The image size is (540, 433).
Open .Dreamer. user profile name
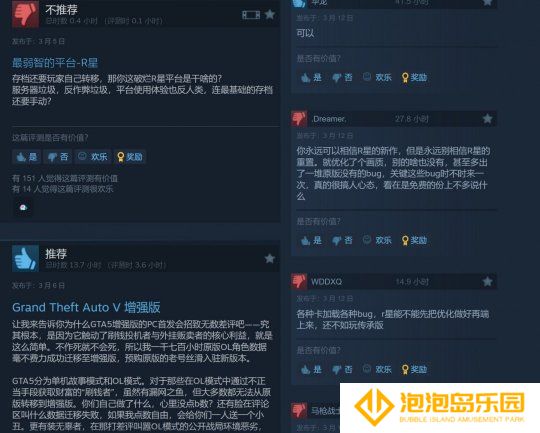tap(329, 119)
